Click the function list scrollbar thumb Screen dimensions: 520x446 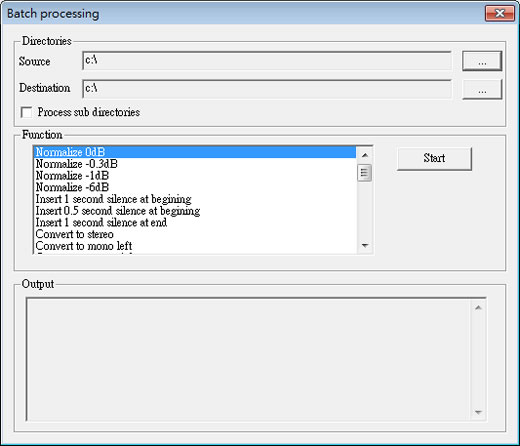(x=365, y=173)
